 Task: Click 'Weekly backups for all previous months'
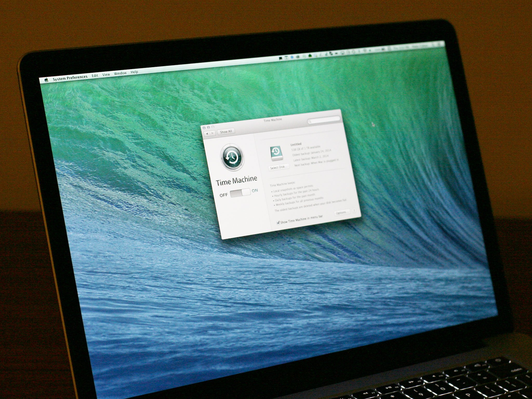299,201
